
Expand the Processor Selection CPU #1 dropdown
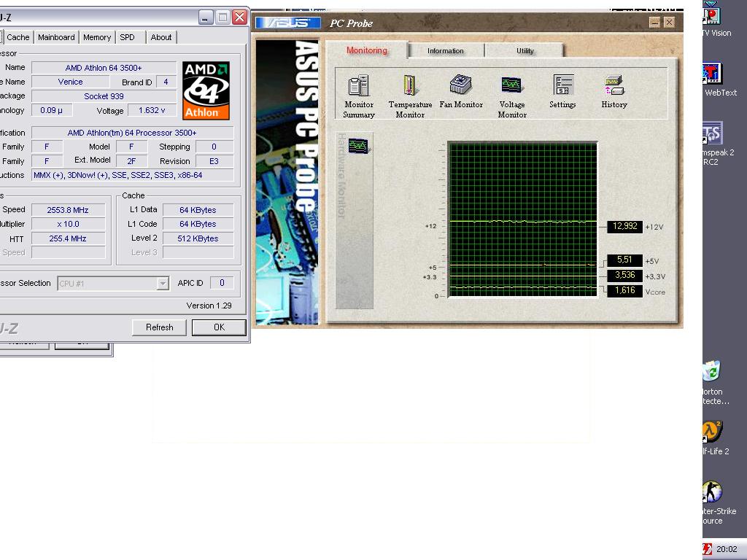(163, 284)
